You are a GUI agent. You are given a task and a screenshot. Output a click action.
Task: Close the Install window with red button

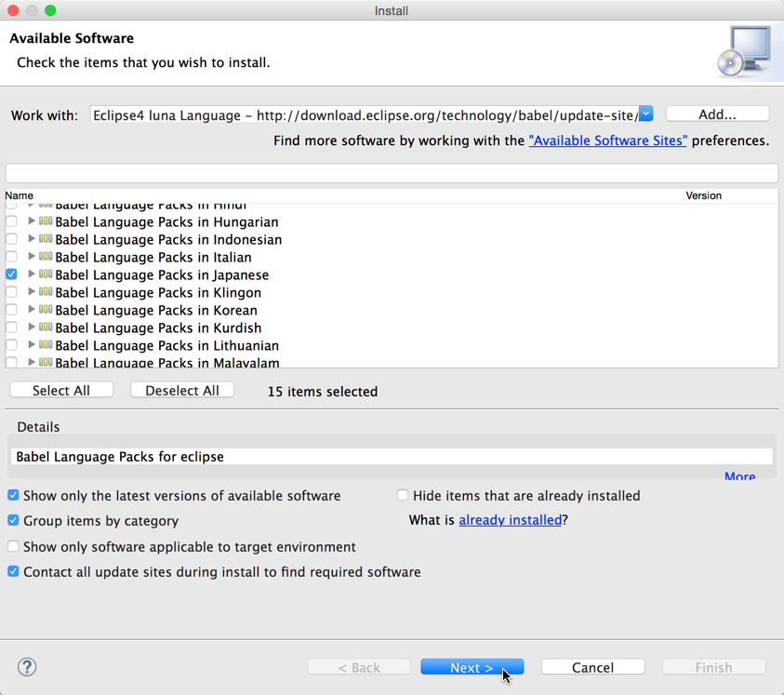pos(14,10)
